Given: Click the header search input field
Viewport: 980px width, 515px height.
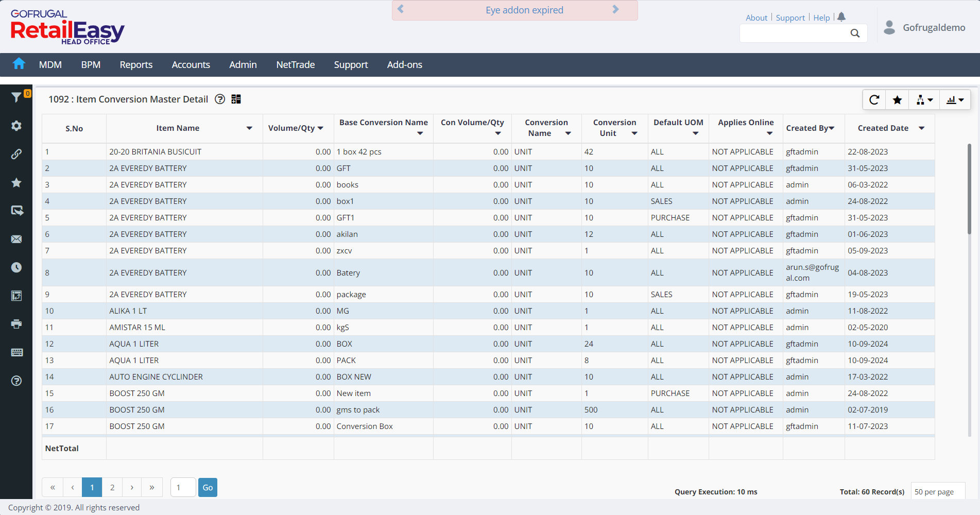Looking at the screenshot, I should point(793,33).
